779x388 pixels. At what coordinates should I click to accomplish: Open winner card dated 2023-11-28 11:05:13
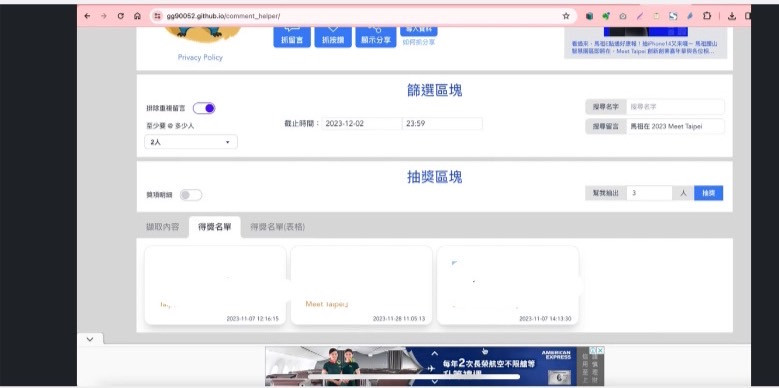pos(361,285)
